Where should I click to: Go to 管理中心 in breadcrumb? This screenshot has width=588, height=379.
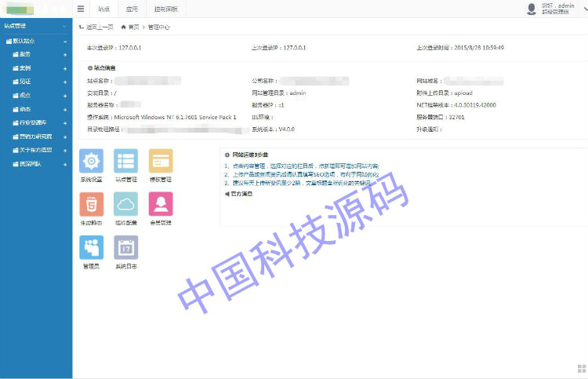pos(158,27)
